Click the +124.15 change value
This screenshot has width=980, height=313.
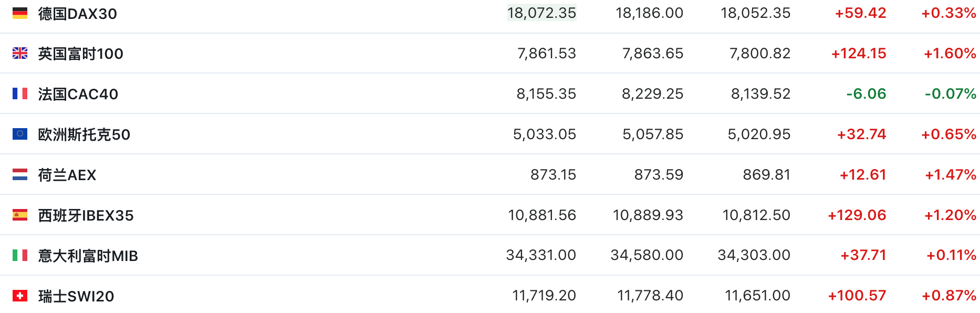[859, 53]
